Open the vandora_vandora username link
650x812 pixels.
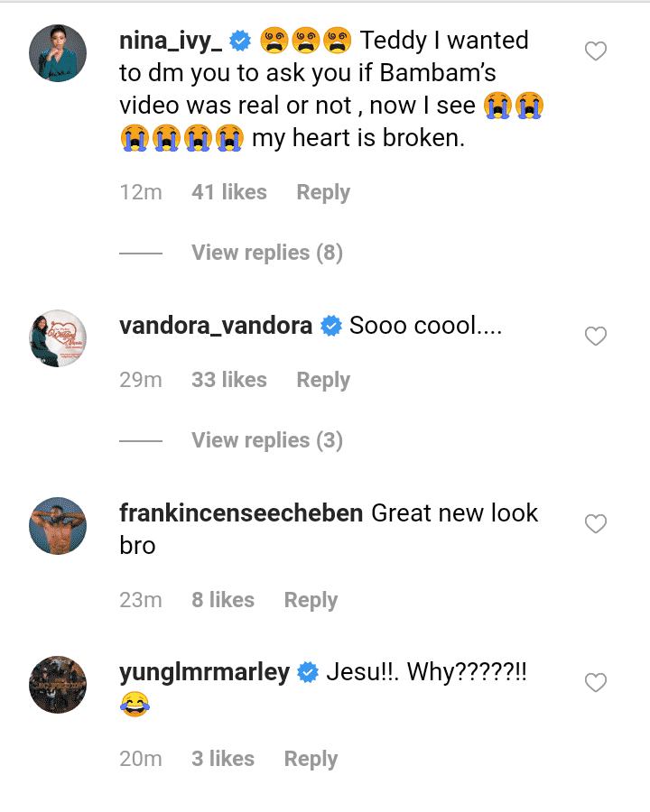click(216, 326)
